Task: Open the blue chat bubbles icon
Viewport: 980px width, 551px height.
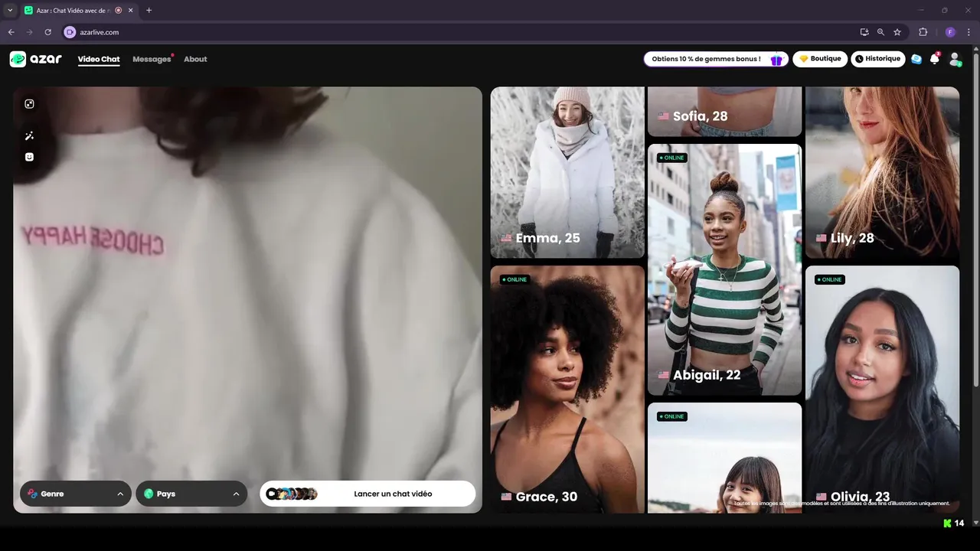Action: point(916,59)
